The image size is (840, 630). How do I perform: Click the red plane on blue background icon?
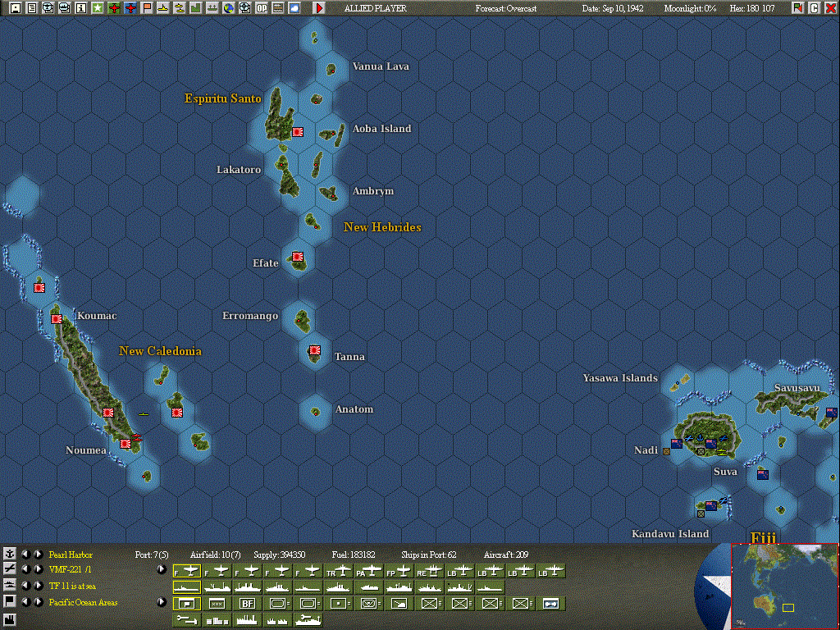tap(130, 8)
